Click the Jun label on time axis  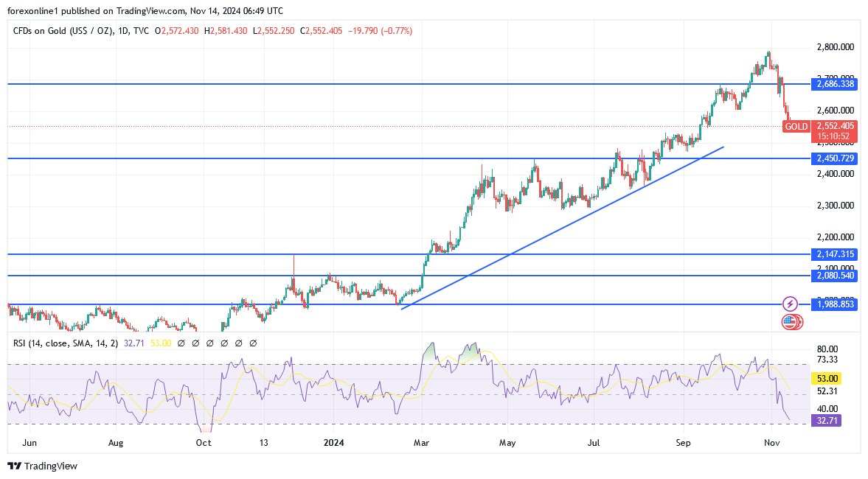click(x=29, y=443)
